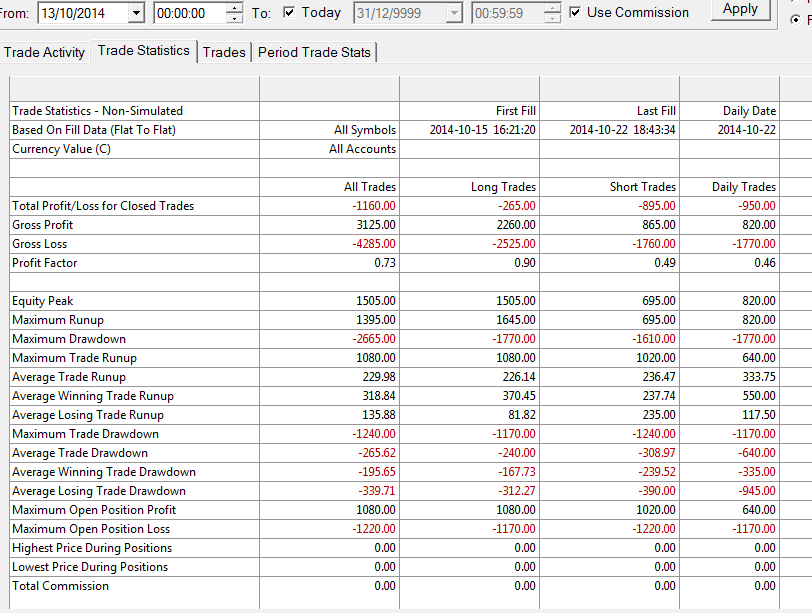The image size is (812, 613).
Task: Increase To time with the up spinner arrow
Action: point(553,8)
